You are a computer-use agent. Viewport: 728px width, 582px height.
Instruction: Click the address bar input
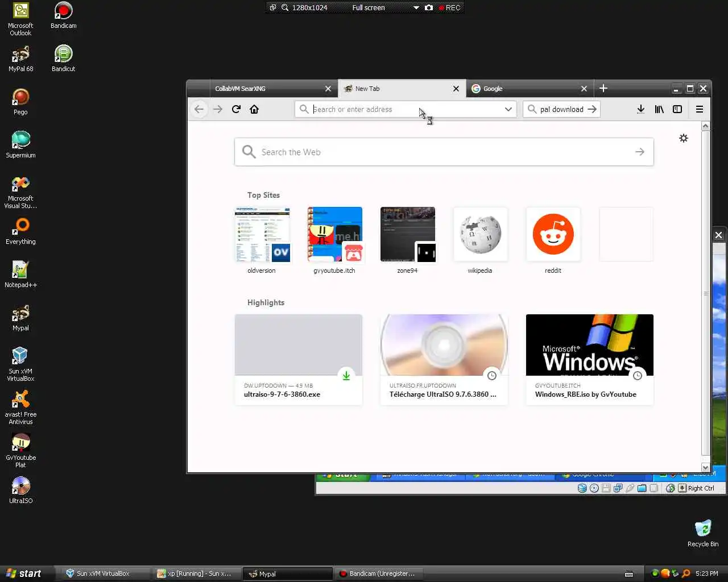405,109
